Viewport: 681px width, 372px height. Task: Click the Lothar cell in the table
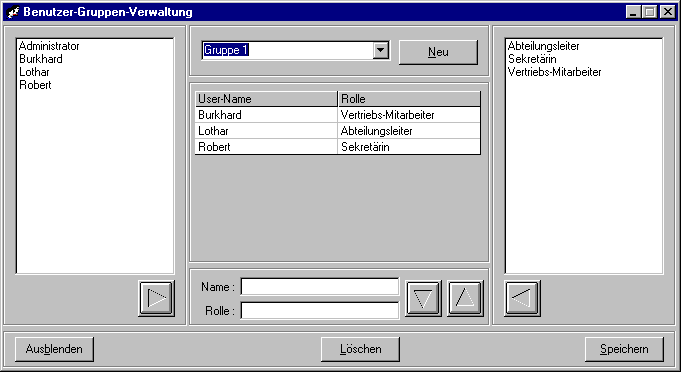266,131
